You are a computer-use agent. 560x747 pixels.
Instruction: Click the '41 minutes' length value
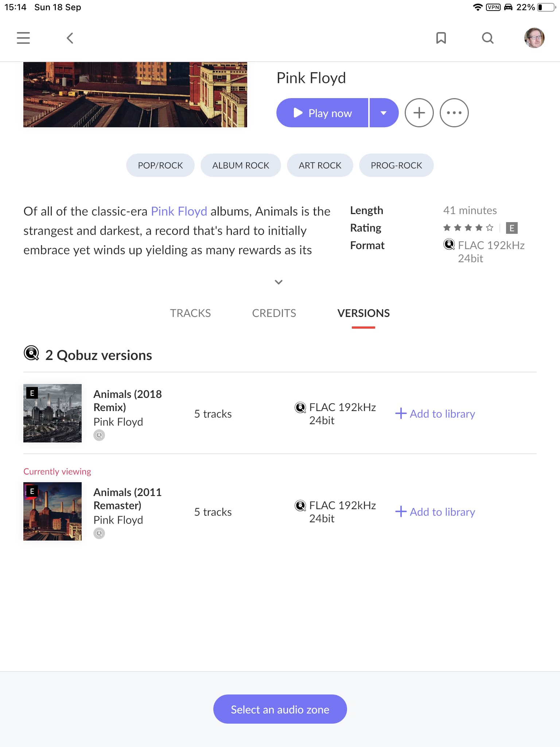470,210
